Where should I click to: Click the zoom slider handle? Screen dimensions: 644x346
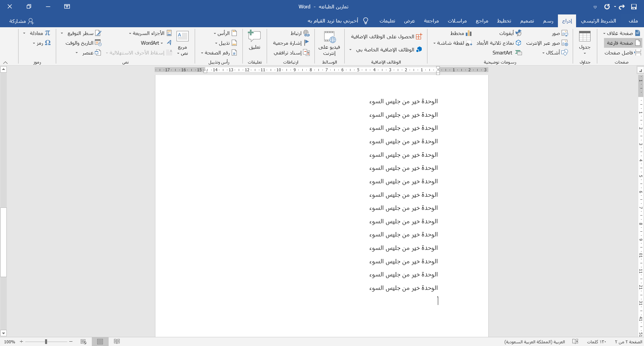[46, 342]
